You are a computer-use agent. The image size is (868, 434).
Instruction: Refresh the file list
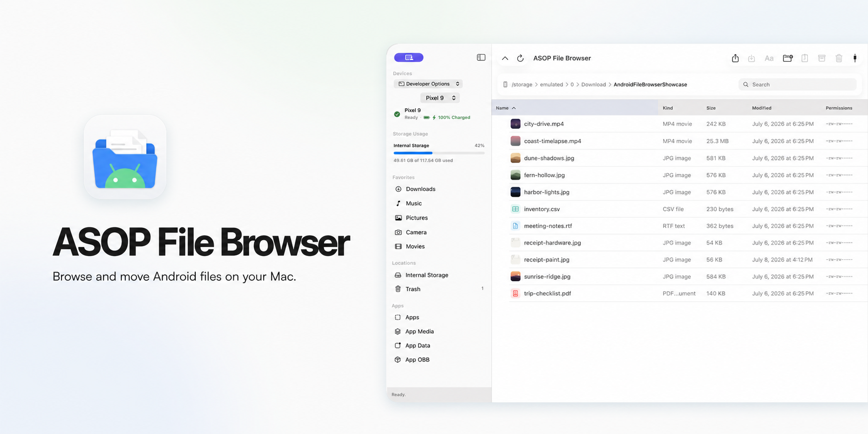[x=521, y=58]
